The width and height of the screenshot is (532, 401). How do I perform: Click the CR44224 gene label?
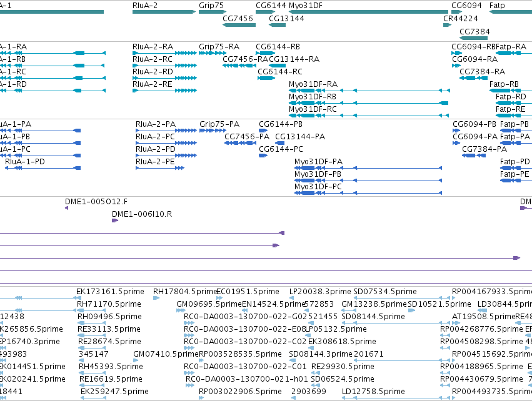click(460, 18)
